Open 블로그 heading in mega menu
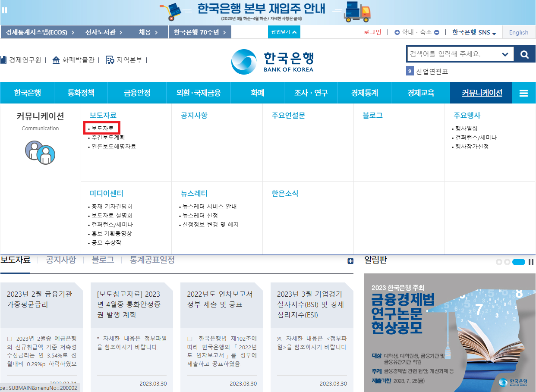This screenshot has height=392, width=536. click(x=373, y=116)
